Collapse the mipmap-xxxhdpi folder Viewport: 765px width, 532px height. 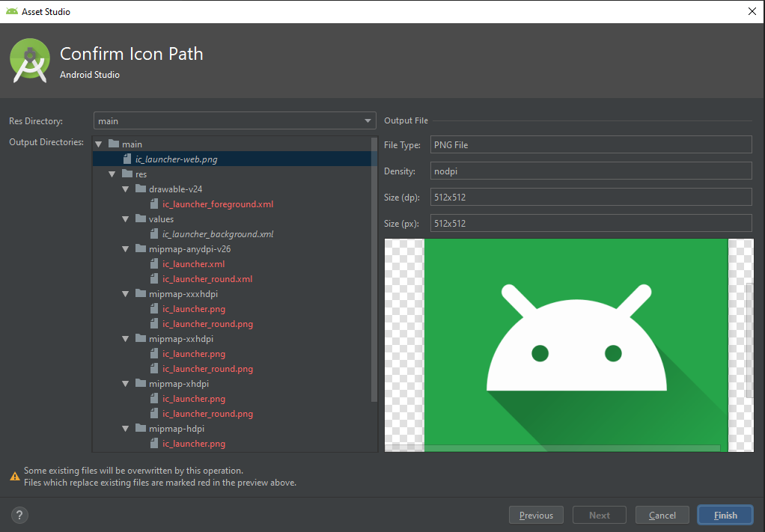(126, 294)
